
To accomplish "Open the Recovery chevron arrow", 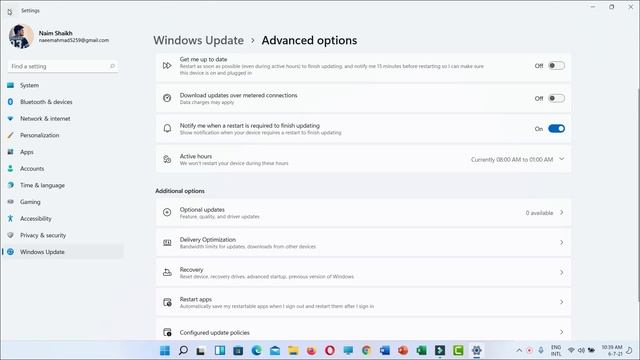I will coord(562,272).
